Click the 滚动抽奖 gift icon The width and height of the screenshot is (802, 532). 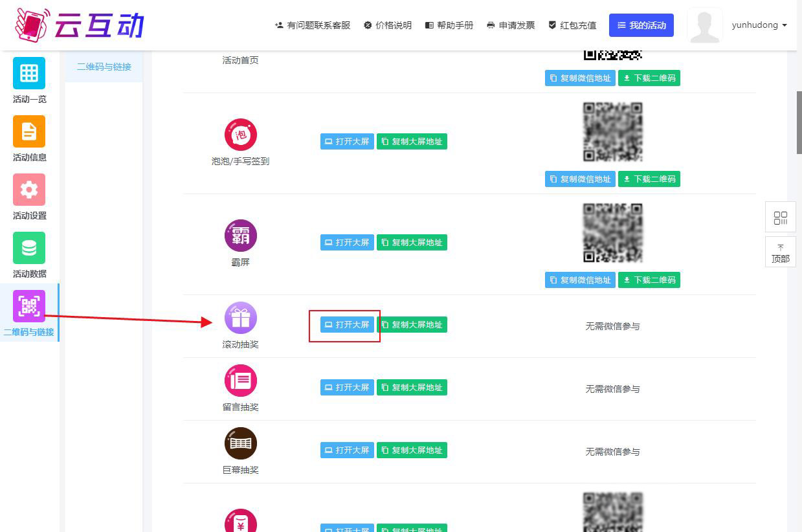[x=241, y=318]
